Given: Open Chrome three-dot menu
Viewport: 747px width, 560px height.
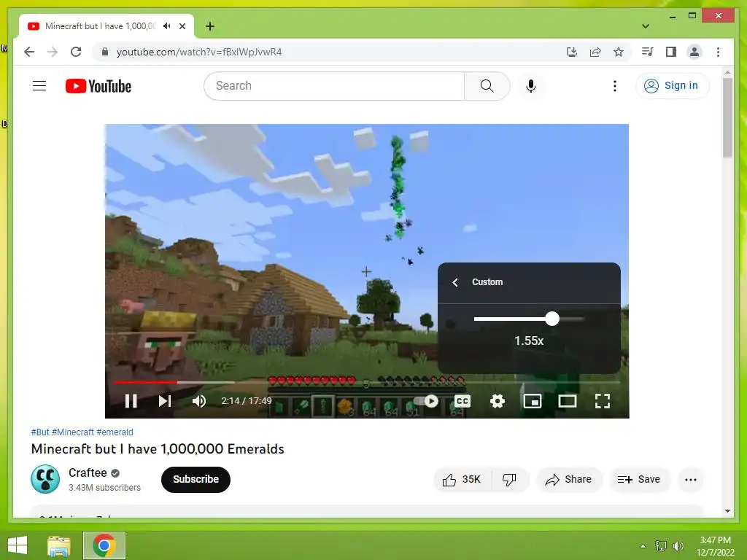Looking at the screenshot, I should click(718, 52).
